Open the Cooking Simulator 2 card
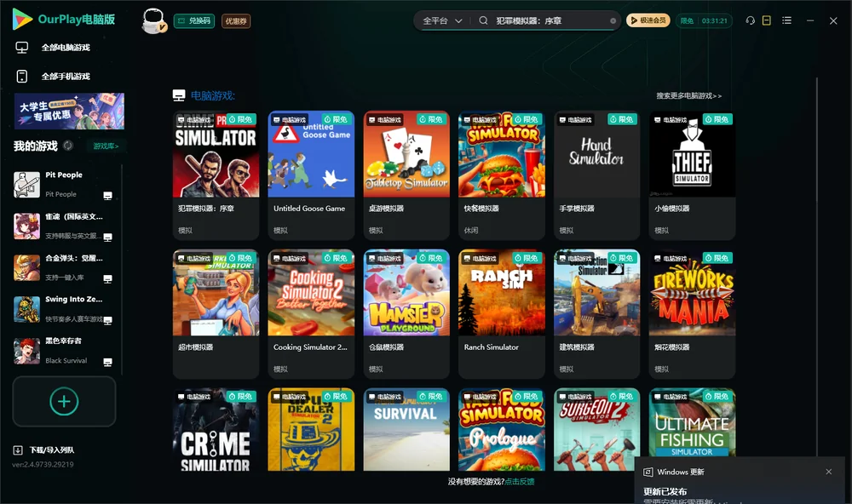 [x=311, y=313]
